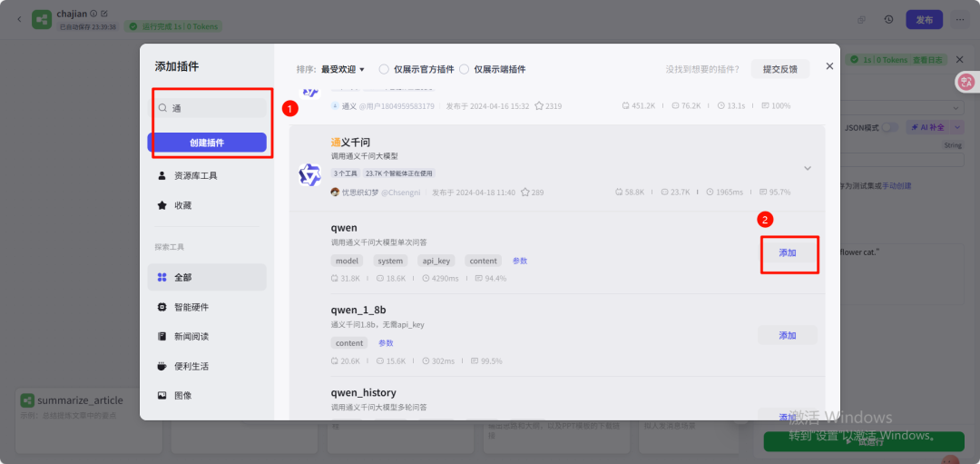Select the 全部 category

[207, 277]
